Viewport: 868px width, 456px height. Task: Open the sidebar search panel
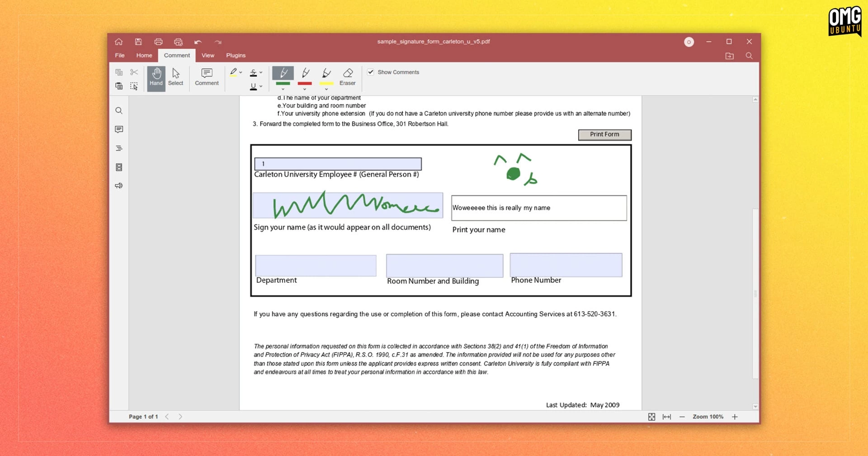tap(119, 111)
